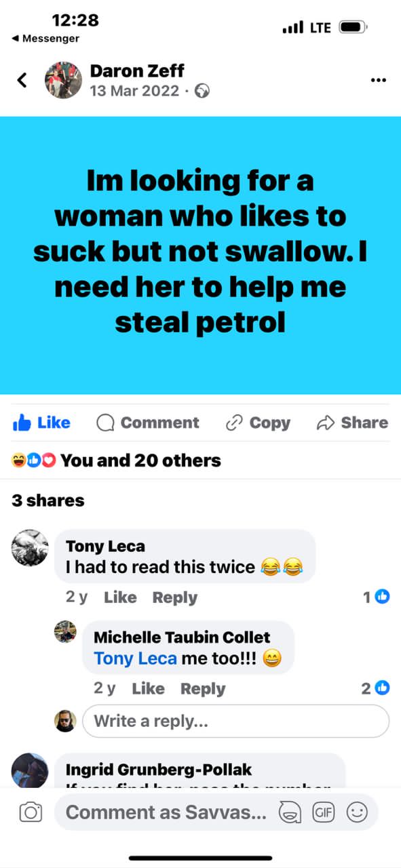Toggle the Like button on the post

click(41, 422)
